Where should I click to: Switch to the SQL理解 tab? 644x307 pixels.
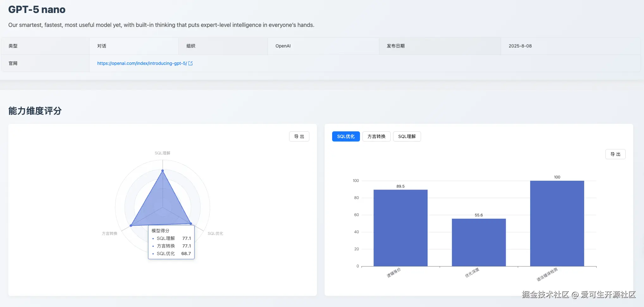[407, 136]
